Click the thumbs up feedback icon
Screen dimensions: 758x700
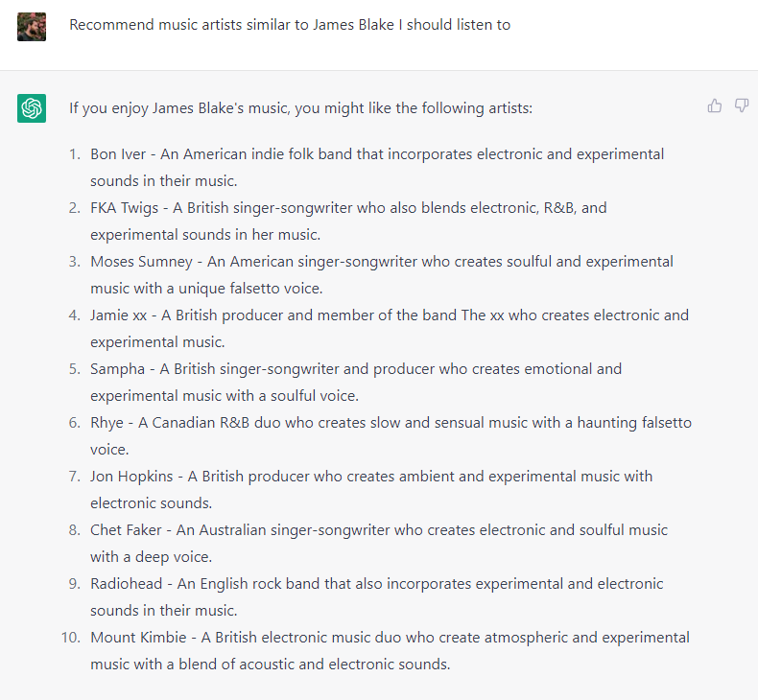(715, 105)
